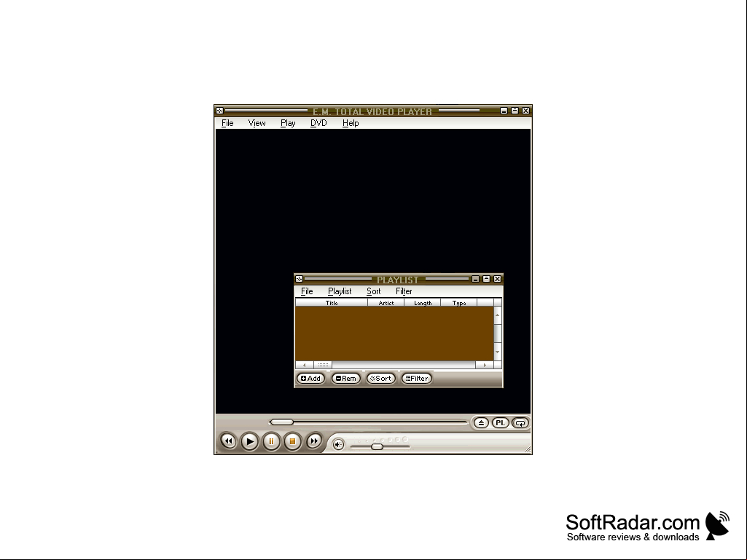Close the Total Video Player window
Viewport: 747px width, 560px height.
(x=526, y=111)
